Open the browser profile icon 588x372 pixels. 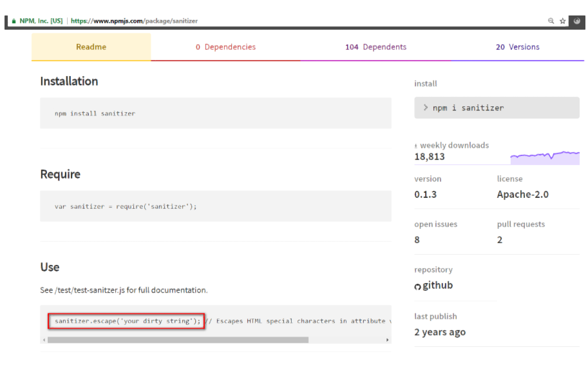tap(577, 21)
